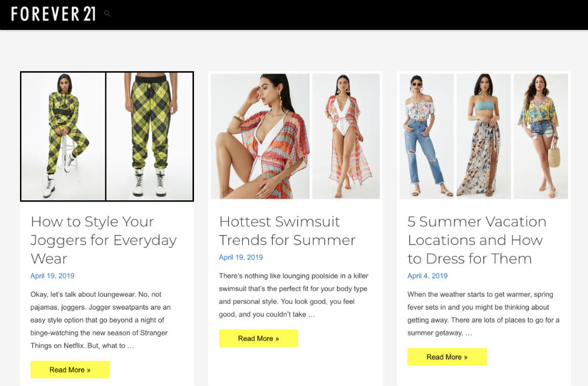Click April 19, 2019 date under swimsuit post
Image resolution: width=588 pixels, height=386 pixels.
point(240,257)
